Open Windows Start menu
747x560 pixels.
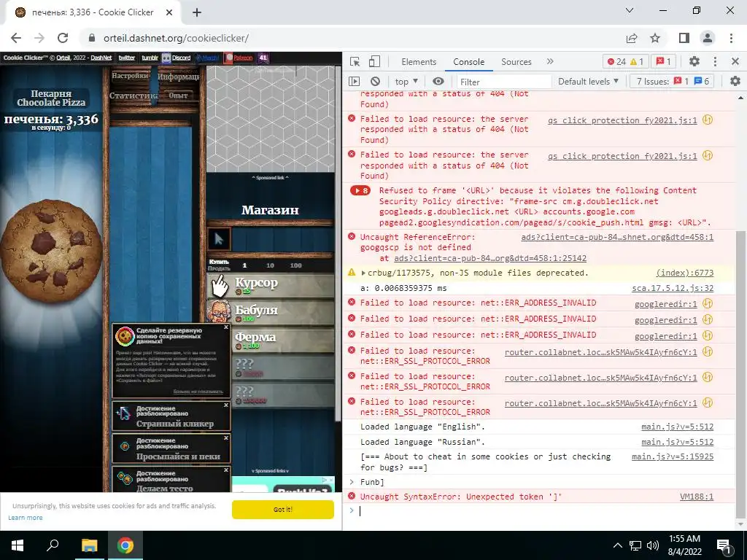tap(18, 545)
